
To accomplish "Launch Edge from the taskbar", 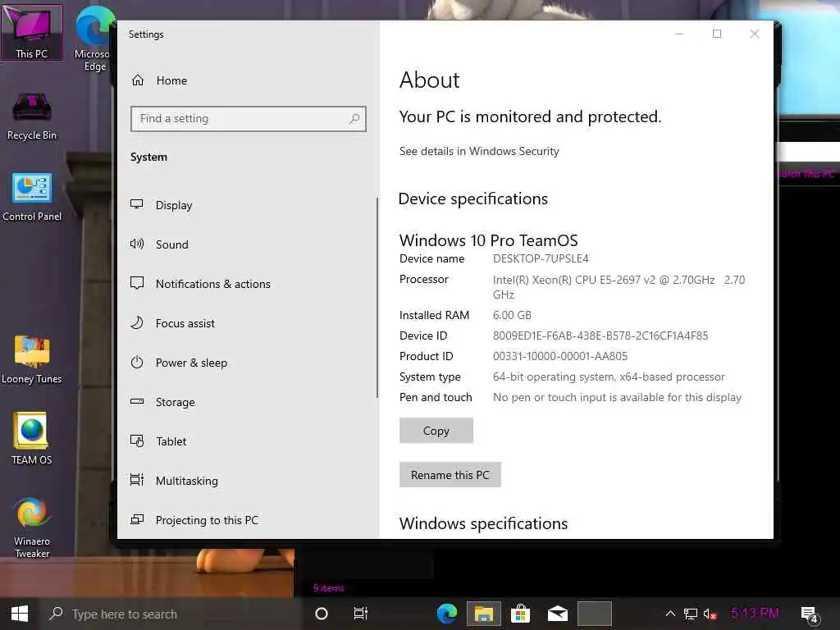I will (x=447, y=614).
